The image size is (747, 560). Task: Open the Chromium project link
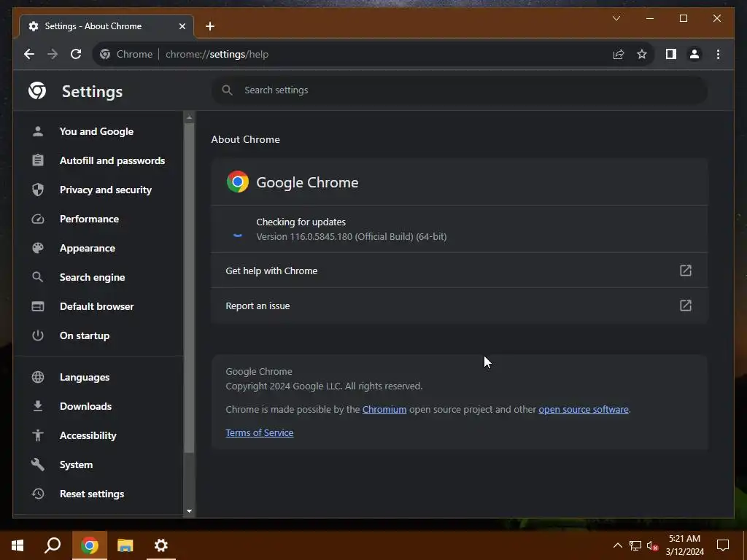(384, 410)
